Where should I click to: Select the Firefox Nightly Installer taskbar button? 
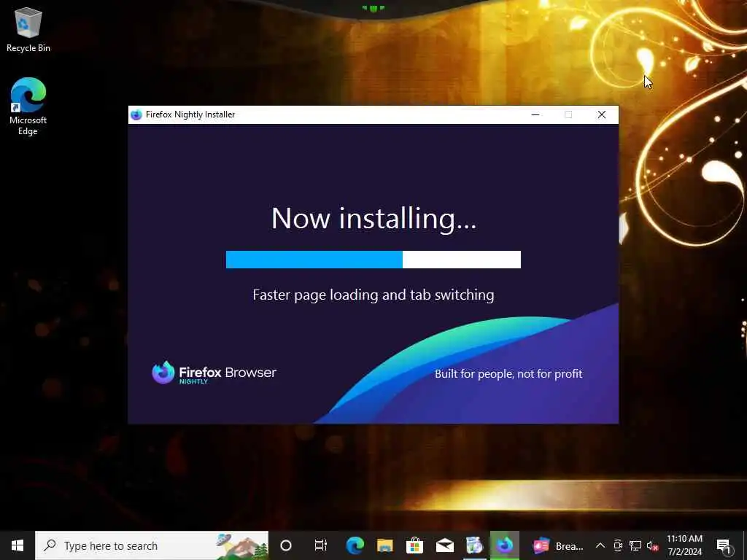coord(505,545)
